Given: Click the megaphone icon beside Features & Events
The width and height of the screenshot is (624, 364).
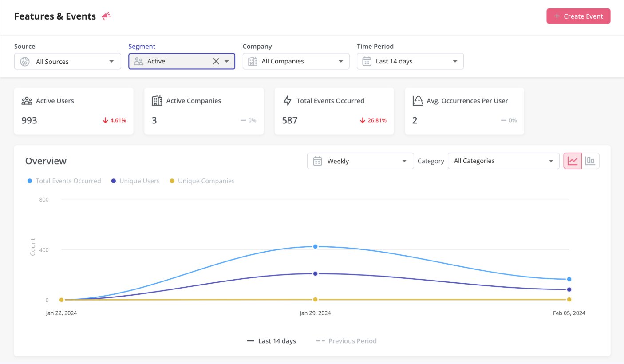Looking at the screenshot, I should click(x=106, y=16).
